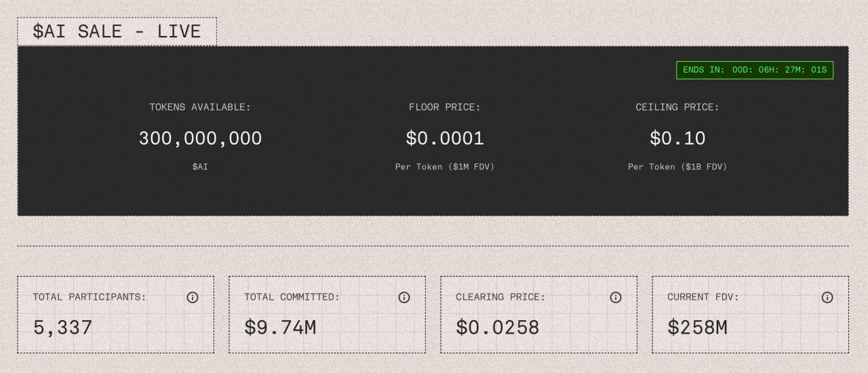Click the CEILING PRICE label
The width and height of the screenshot is (868, 373).
[677, 107]
